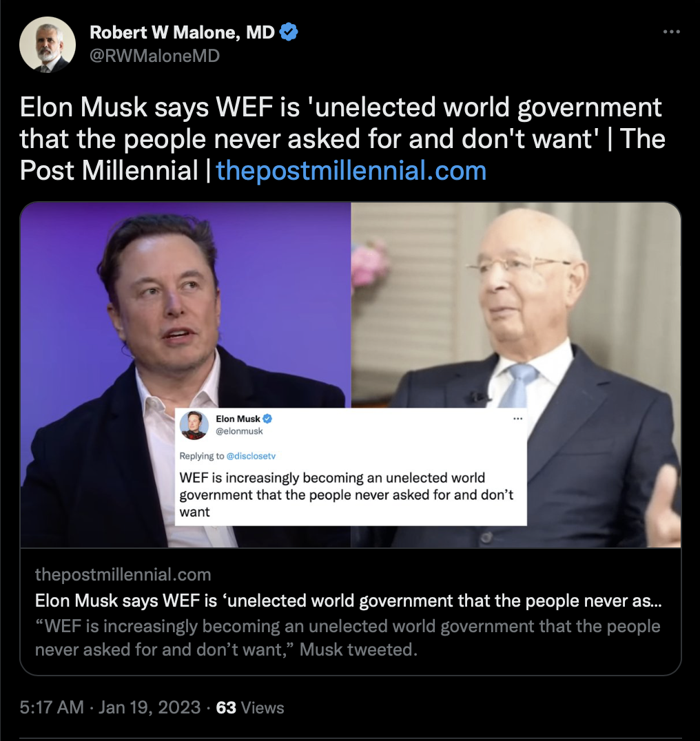Click the blue verified badge beside Malone's name
This screenshot has height=741, width=700.
click(289, 32)
